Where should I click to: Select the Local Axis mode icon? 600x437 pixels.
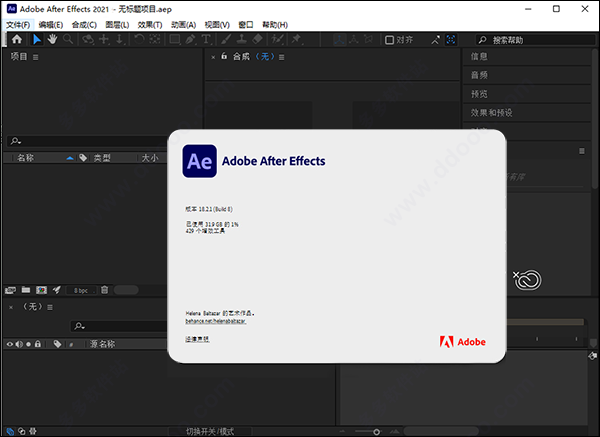click(x=339, y=40)
